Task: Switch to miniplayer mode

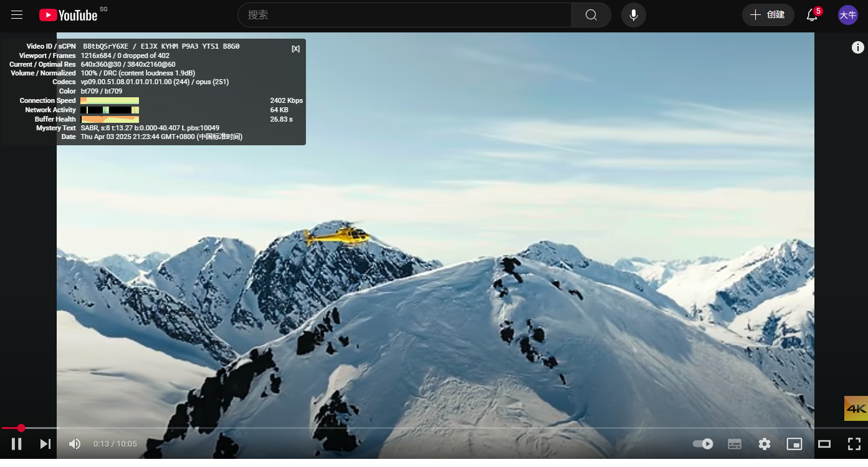Action: pos(794,444)
